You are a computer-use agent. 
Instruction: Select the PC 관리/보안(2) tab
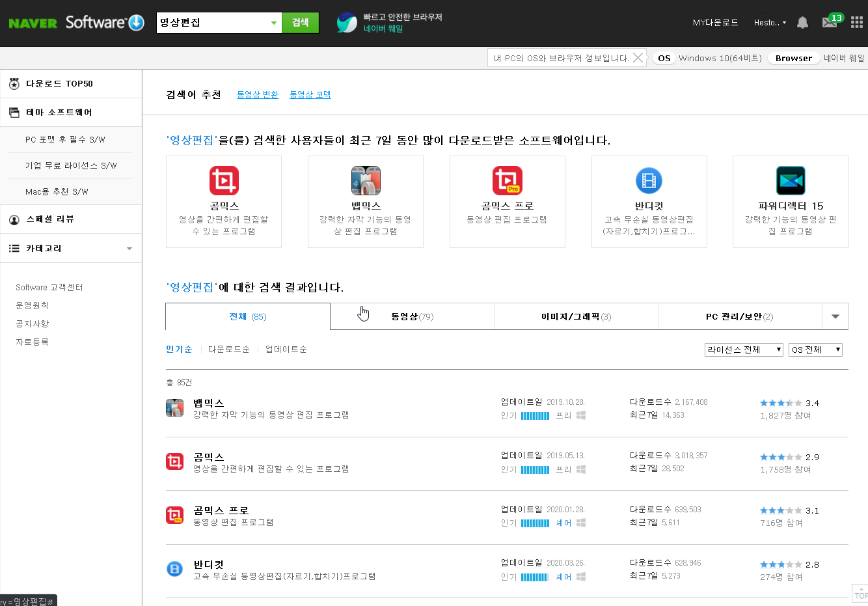(740, 316)
